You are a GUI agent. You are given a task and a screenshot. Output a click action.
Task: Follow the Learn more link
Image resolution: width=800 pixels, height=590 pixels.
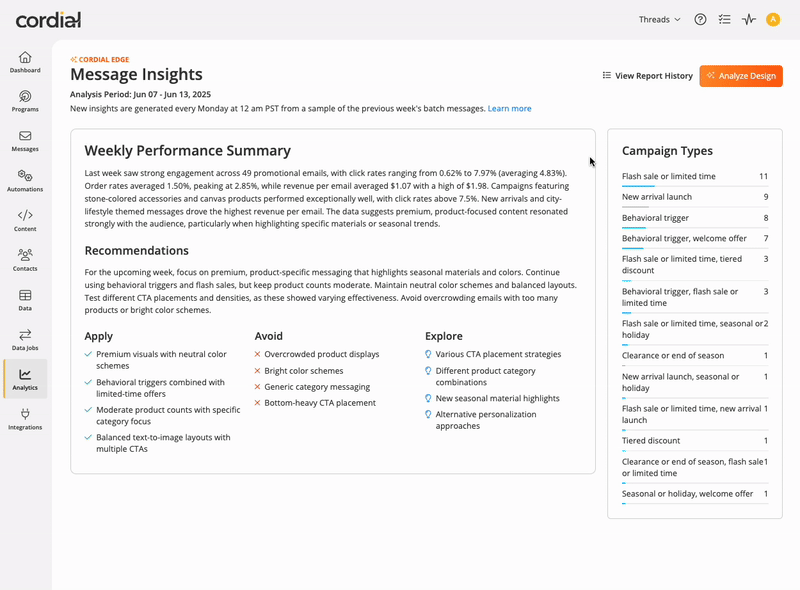point(509,109)
